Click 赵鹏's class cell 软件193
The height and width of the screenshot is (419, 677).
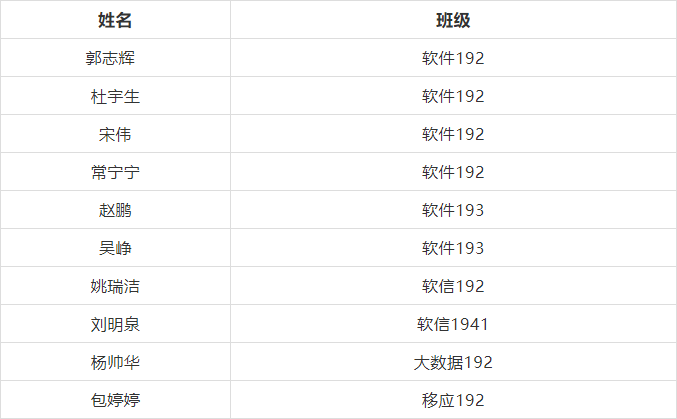pyautogui.click(x=453, y=210)
